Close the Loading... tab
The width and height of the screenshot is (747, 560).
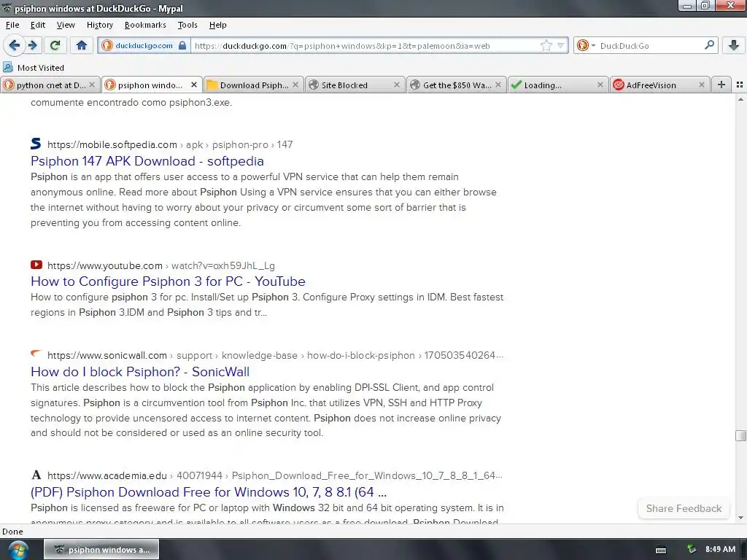pyautogui.click(x=600, y=85)
